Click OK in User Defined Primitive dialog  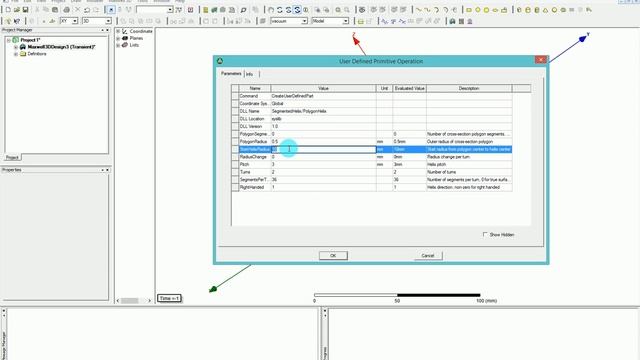click(333, 256)
